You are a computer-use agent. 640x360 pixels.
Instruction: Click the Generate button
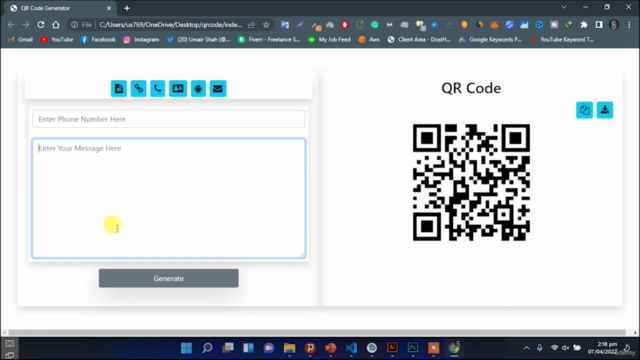[x=169, y=278]
